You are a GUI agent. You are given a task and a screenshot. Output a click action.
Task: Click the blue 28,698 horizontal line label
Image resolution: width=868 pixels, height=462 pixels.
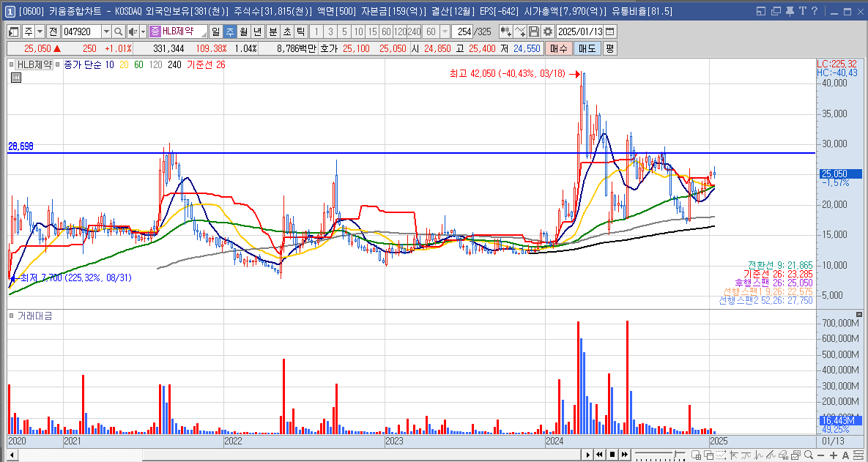pyautogui.click(x=21, y=146)
